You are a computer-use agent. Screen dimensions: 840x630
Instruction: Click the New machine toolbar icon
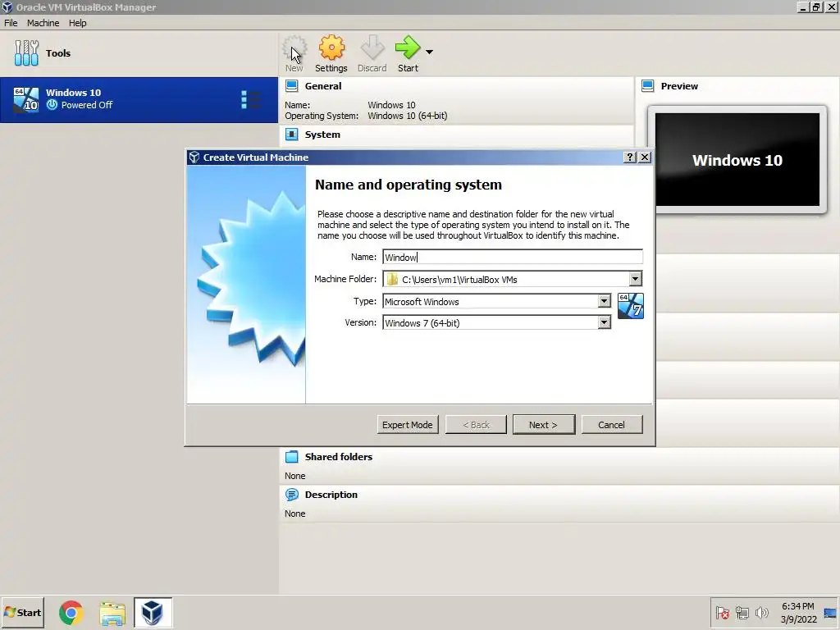point(294,53)
